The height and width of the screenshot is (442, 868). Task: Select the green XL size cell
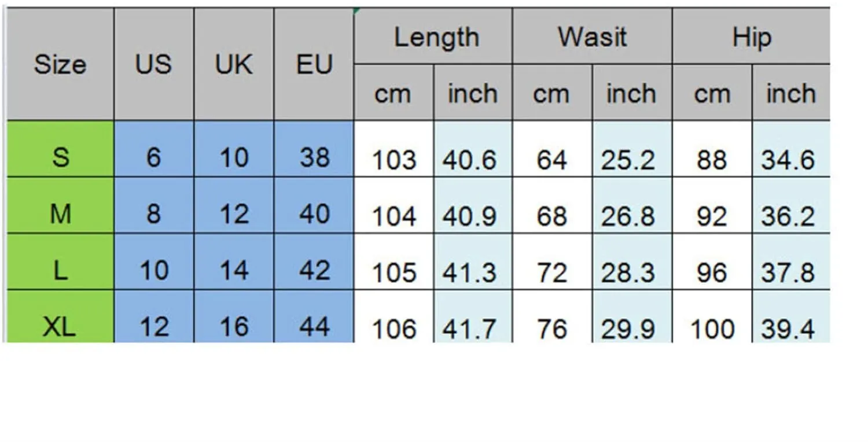pyautogui.click(x=60, y=316)
